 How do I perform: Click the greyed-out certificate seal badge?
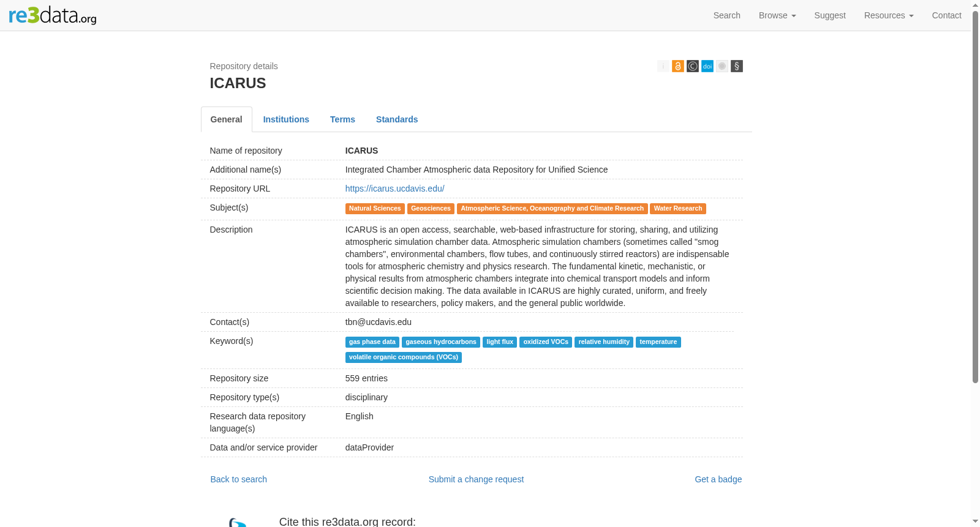(x=722, y=66)
